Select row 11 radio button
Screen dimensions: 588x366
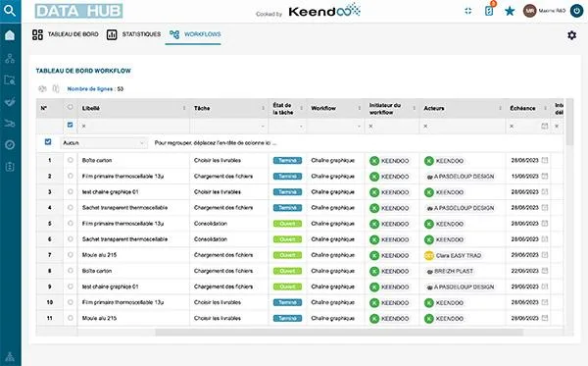(71, 318)
